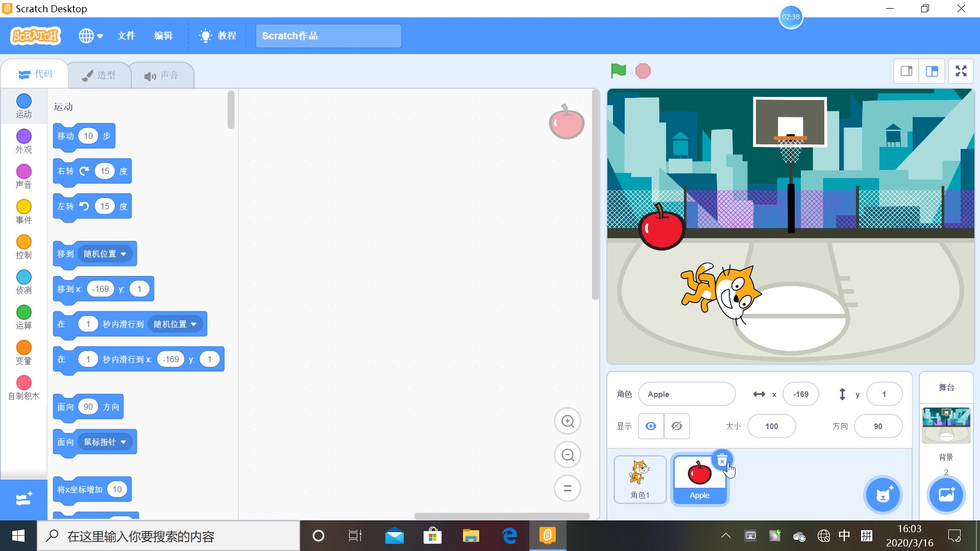This screenshot has height=551, width=980.
Task: Open the Windows Start menu
Action: coord(18,536)
